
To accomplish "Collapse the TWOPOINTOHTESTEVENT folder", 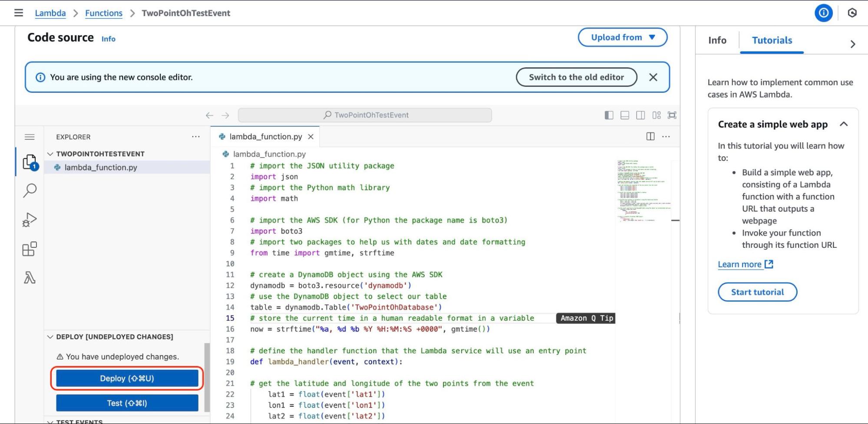I will [50, 154].
